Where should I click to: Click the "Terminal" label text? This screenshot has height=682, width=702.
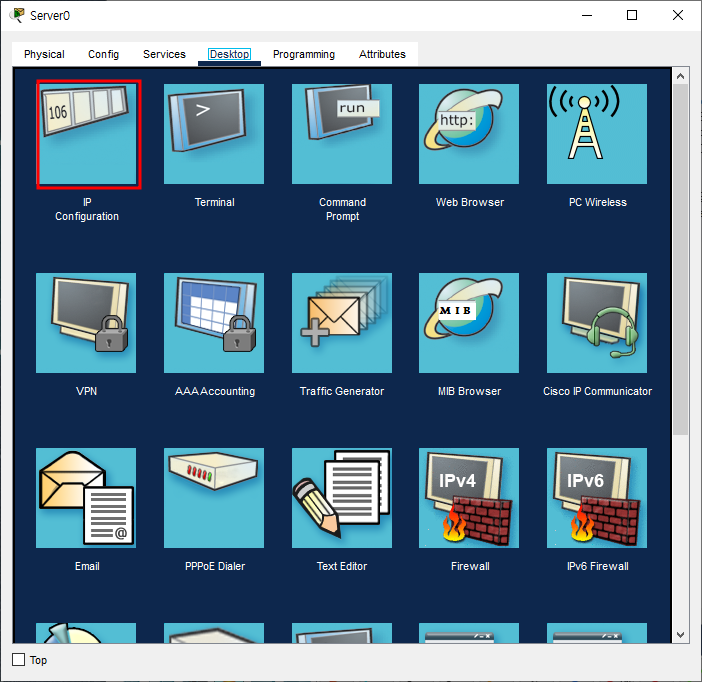(214, 202)
